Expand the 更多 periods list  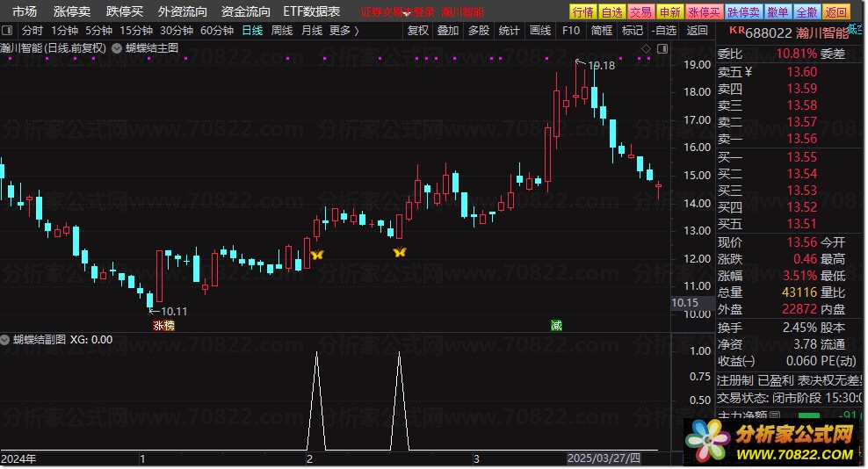tap(344, 31)
